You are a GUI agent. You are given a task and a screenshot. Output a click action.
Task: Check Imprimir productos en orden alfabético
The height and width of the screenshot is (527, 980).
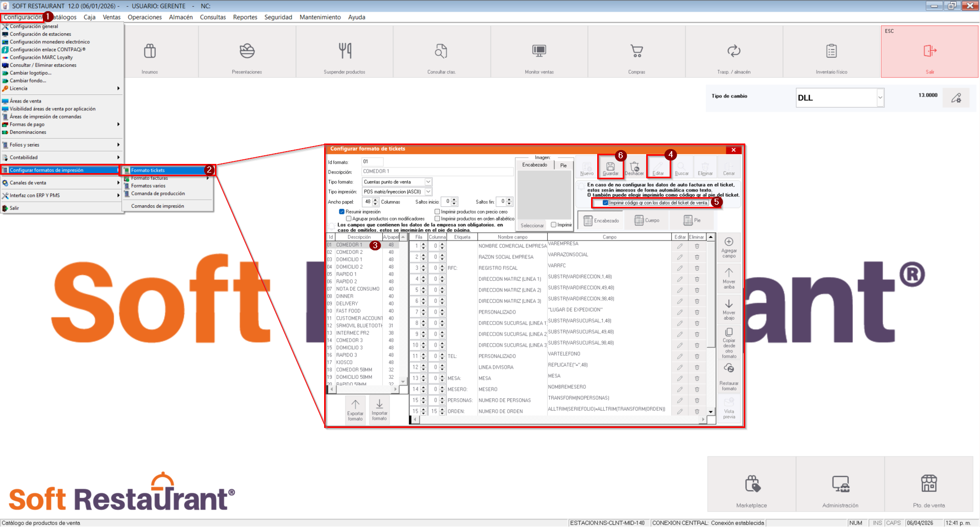(x=437, y=219)
